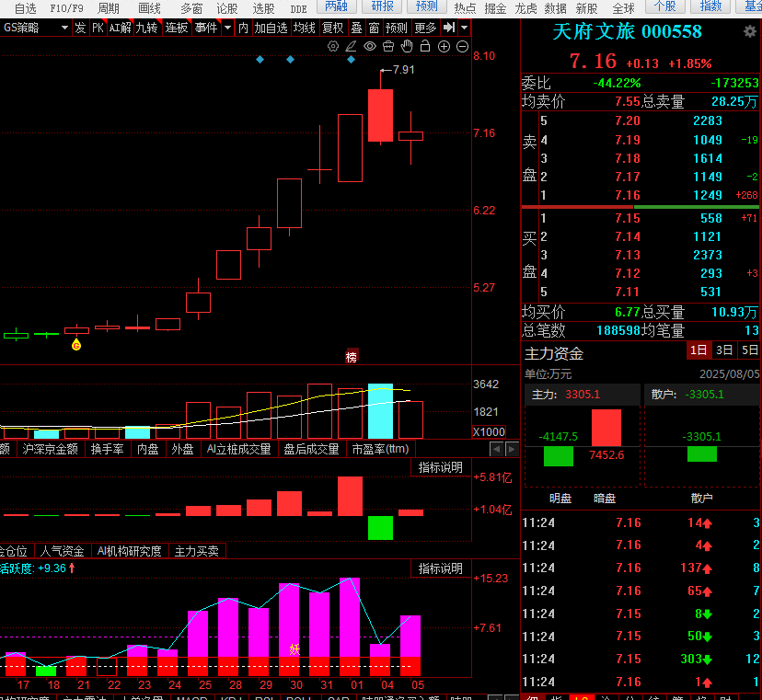Click 个股 top button
The height and width of the screenshot is (700, 762).
tap(664, 6)
